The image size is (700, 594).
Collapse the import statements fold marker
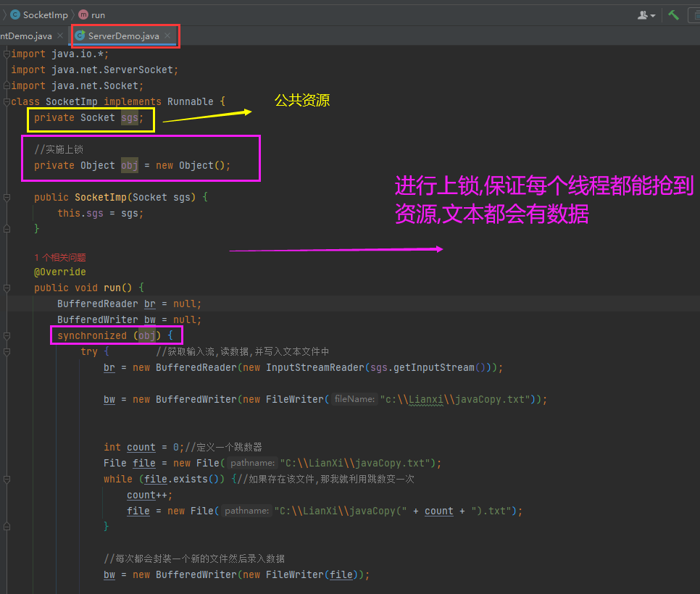tap(7, 54)
